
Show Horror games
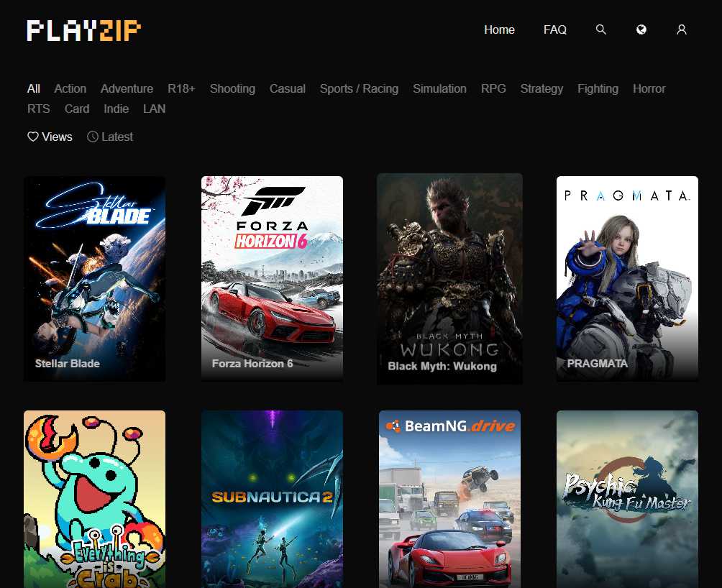click(x=649, y=88)
